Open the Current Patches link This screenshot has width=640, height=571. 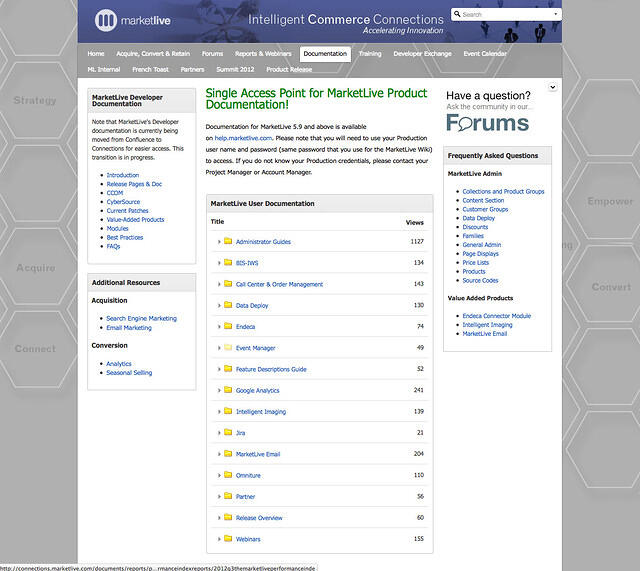127,211
